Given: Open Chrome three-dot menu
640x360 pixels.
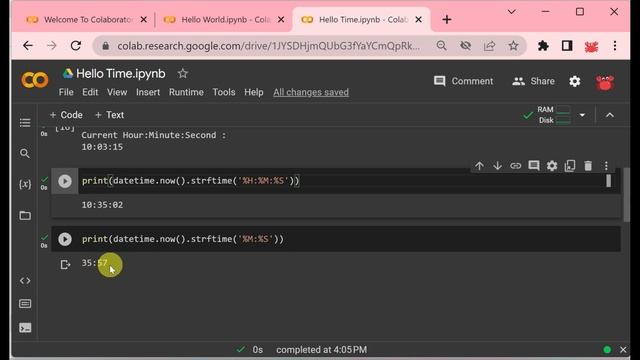Looking at the screenshot, I should (x=615, y=46).
